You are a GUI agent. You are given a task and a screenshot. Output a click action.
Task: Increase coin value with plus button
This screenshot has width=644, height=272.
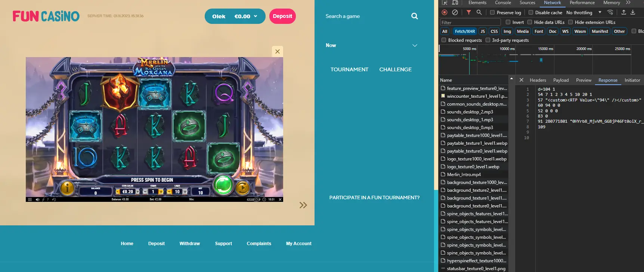pyautogui.click(x=137, y=192)
